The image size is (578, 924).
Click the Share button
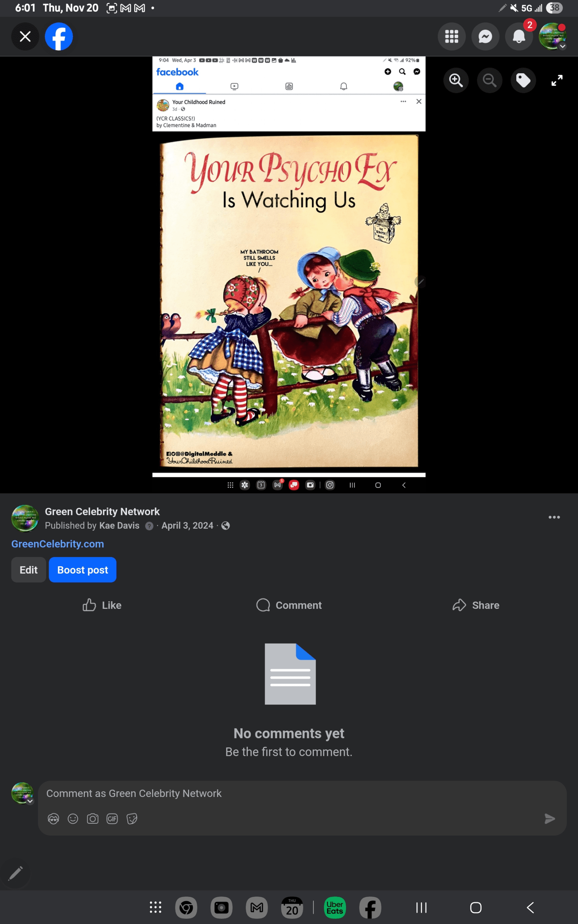point(476,605)
